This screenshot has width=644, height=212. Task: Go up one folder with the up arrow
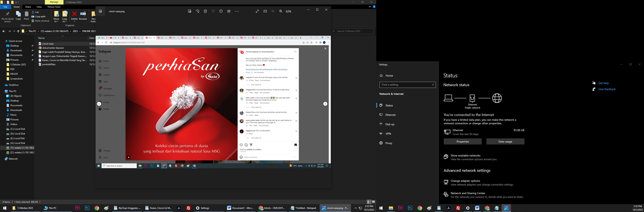pos(18,31)
